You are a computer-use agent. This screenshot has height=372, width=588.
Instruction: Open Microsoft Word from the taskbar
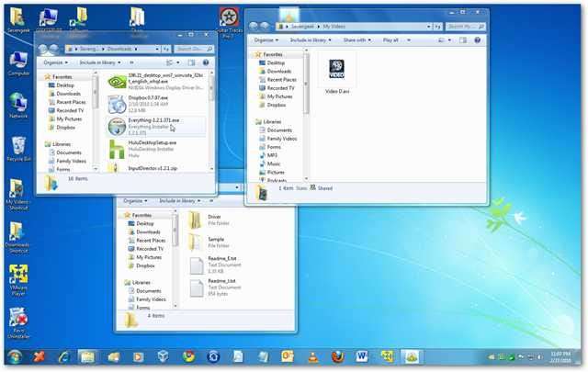click(362, 356)
